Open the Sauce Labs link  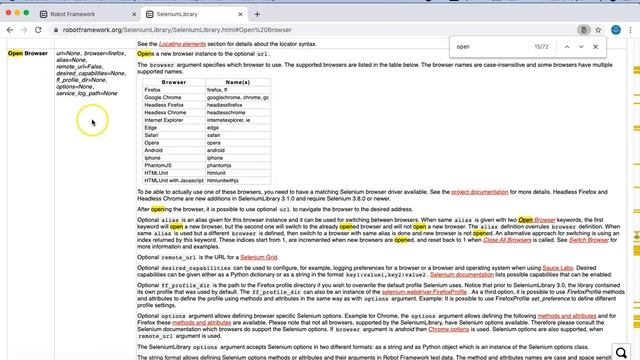558,268
